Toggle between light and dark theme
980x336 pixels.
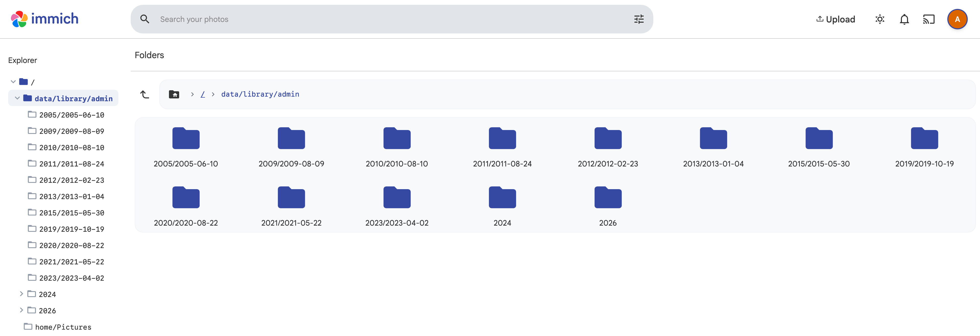tap(879, 19)
